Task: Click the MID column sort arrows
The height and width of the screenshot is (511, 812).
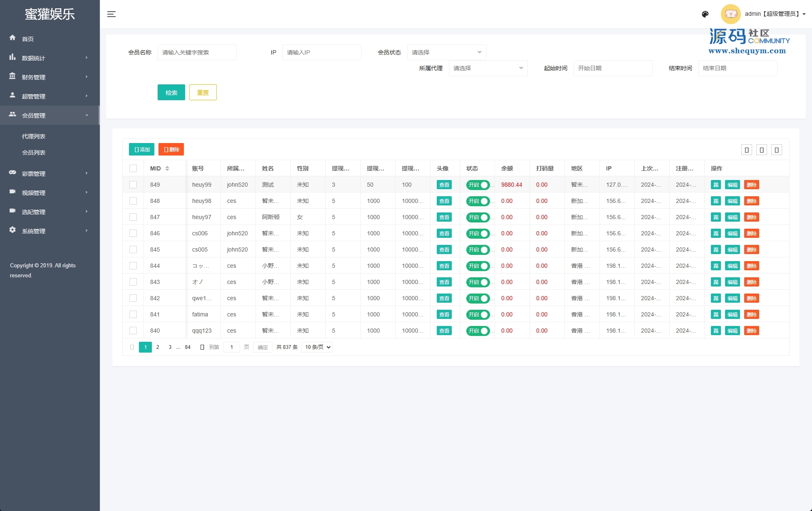Action: [167, 168]
